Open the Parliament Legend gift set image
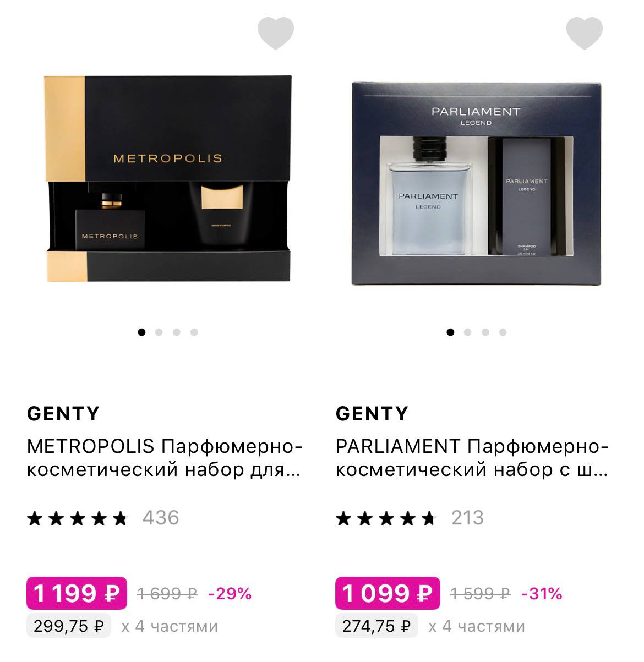The height and width of the screenshot is (662, 644). coord(476,183)
